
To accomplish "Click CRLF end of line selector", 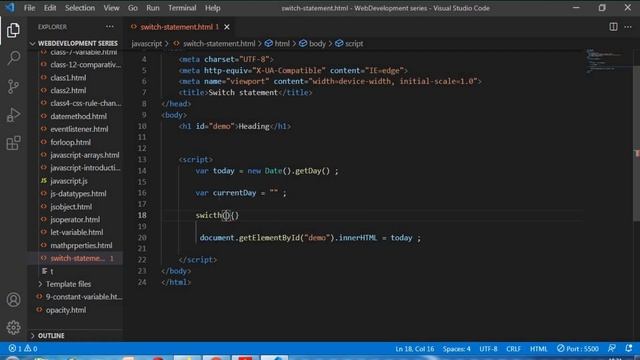I will [513, 349].
